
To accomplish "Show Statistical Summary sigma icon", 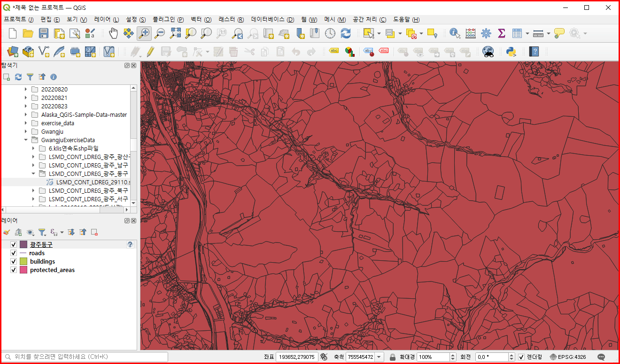I will point(501,33).
